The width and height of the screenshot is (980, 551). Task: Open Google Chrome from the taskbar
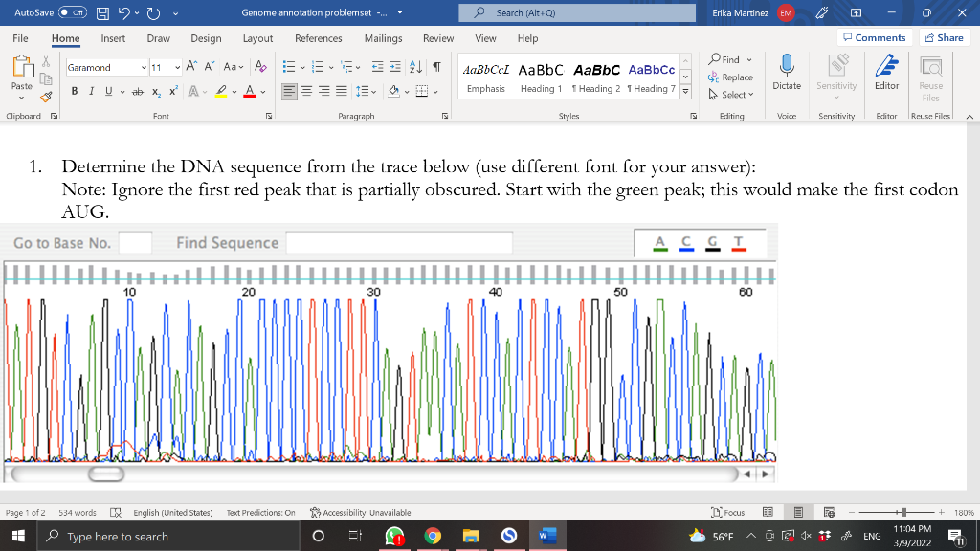tap(433, 536)
